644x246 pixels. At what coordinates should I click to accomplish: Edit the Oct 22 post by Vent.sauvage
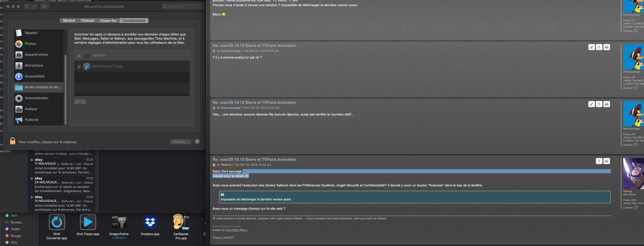tap(591, 47)
